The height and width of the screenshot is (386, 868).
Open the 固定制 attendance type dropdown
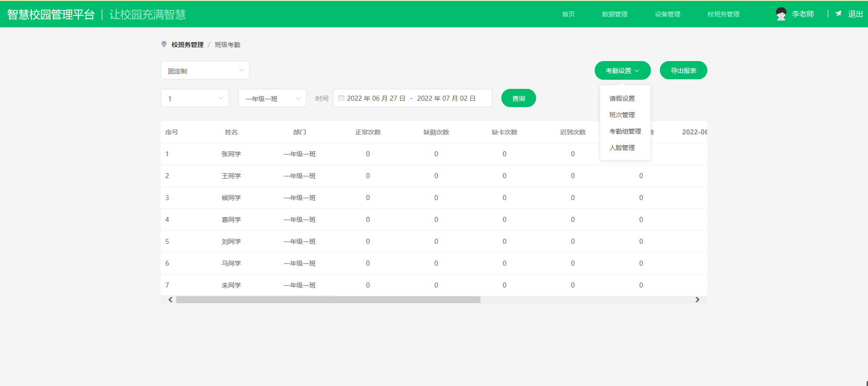click(x=205, y=71)
